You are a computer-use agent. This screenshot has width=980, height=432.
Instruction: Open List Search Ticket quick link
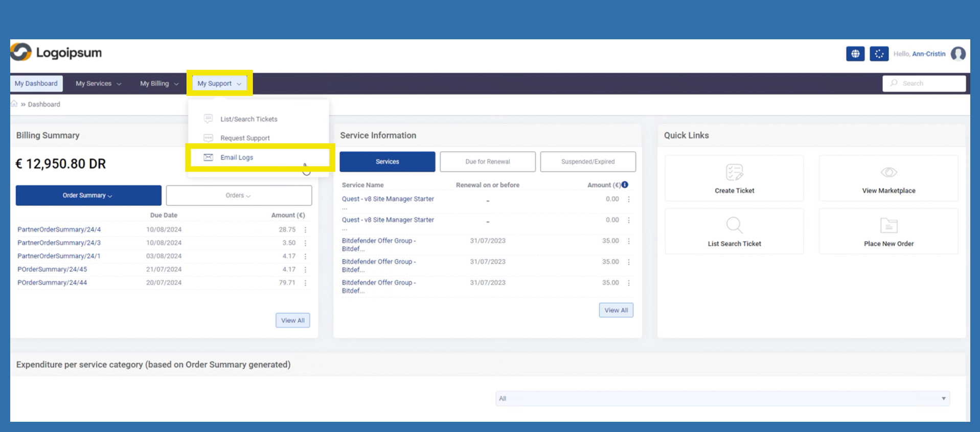click(x=734, y=232)
